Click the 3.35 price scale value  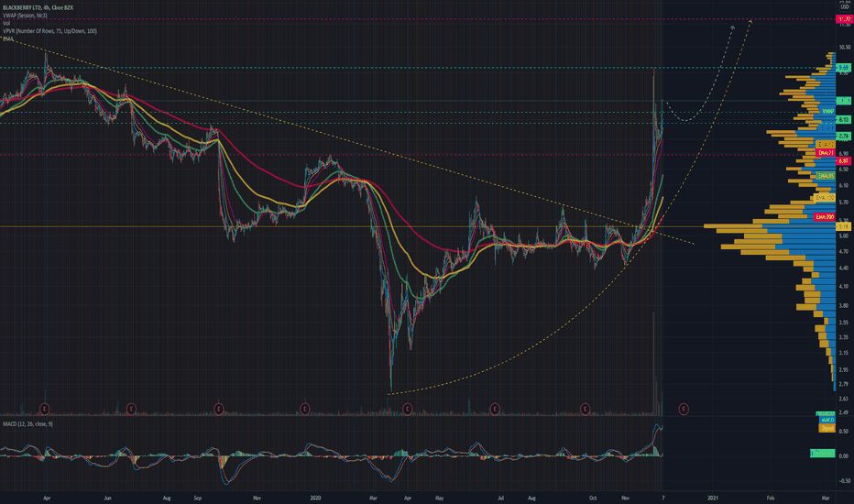[x=844, y=337]
